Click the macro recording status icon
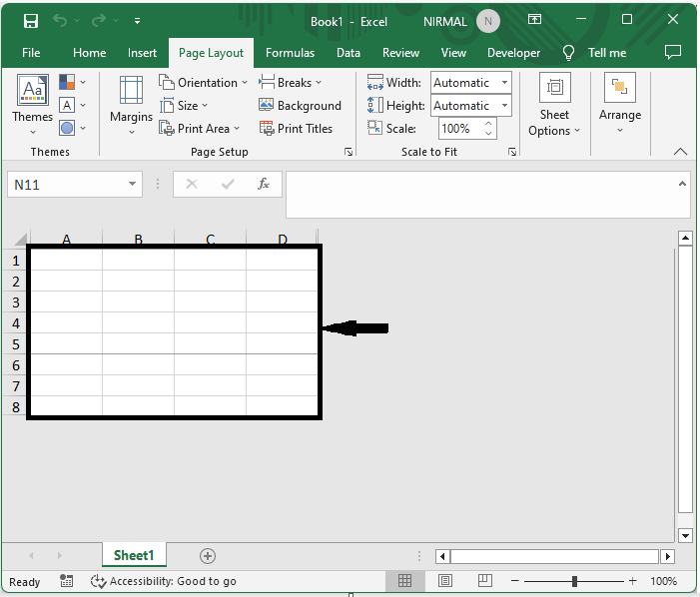The width and height of the screenshot is (700, 597). (67, 581)
